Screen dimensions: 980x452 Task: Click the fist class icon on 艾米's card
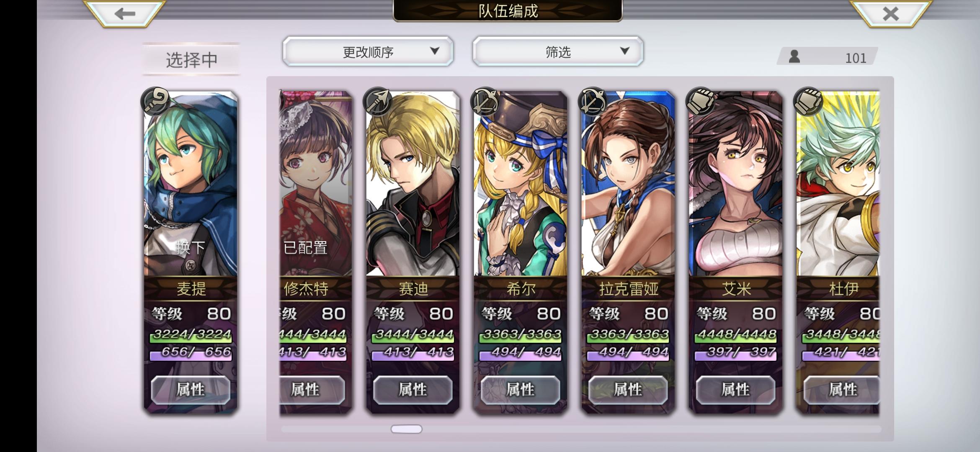click(700, 101)
